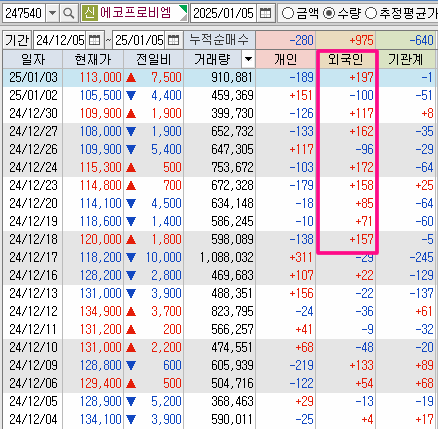This screenshot has width=438, height=429.
Task: Click price 113,000 in 25/01/03 row
Action: pos(100,77)
